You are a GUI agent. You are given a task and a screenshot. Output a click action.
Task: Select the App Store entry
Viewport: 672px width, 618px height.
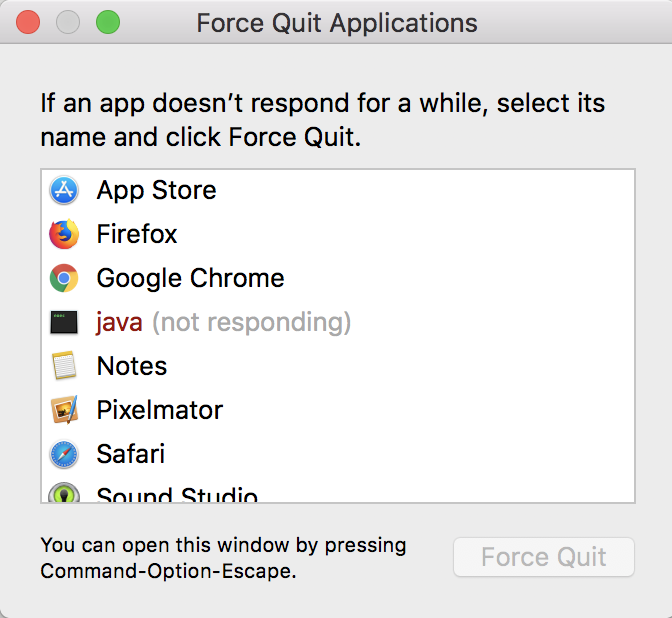click(156, 190)
